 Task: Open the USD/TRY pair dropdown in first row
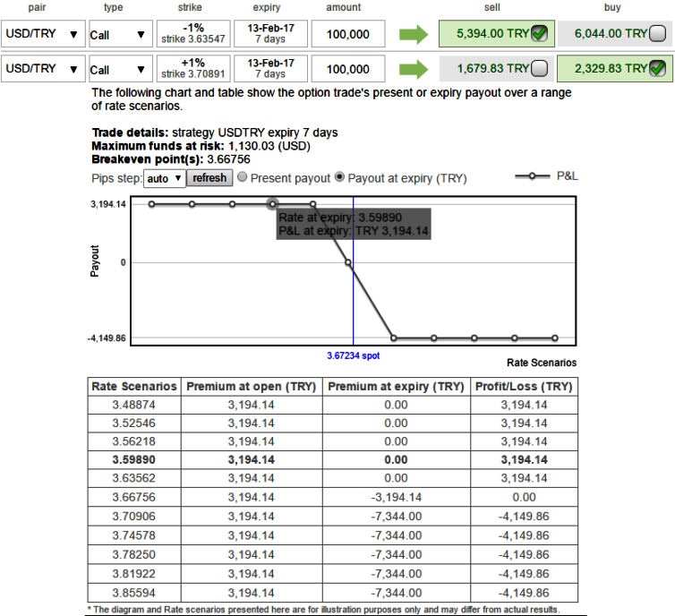pos(43,34)
